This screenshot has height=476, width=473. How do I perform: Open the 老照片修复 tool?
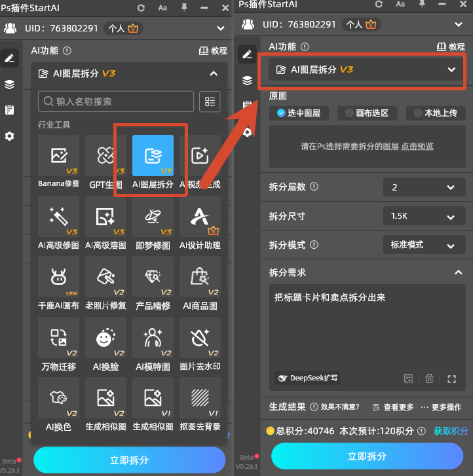(105, 283)
